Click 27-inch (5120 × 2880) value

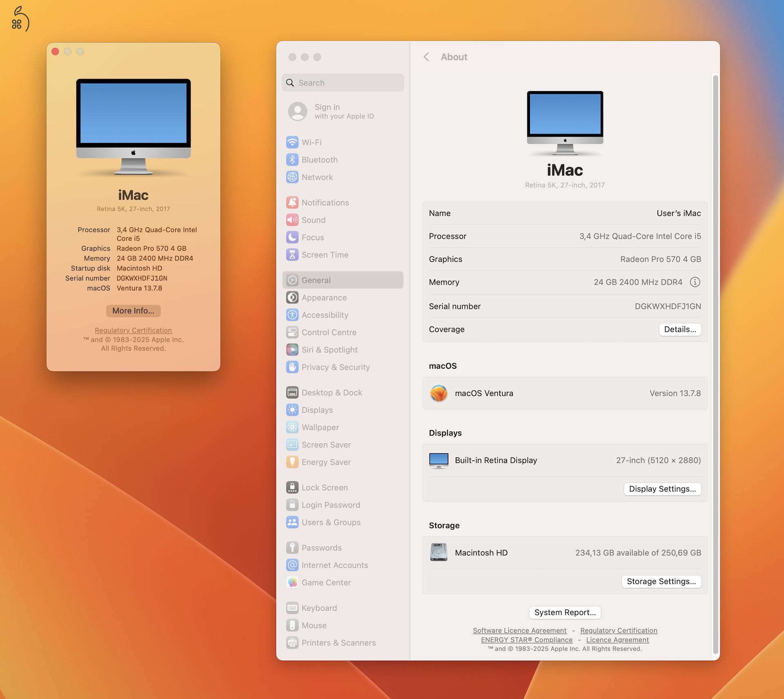click(x=658, y=460)
